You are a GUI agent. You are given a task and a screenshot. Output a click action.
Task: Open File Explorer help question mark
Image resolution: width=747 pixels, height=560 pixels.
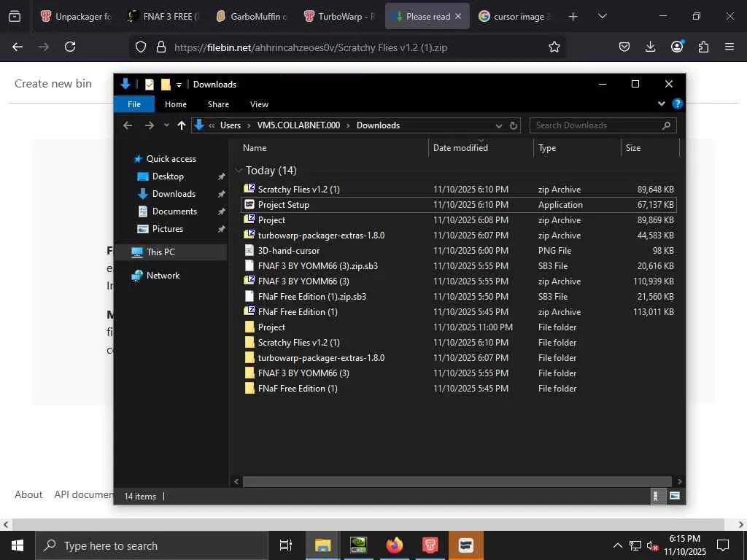pos(677,104)
